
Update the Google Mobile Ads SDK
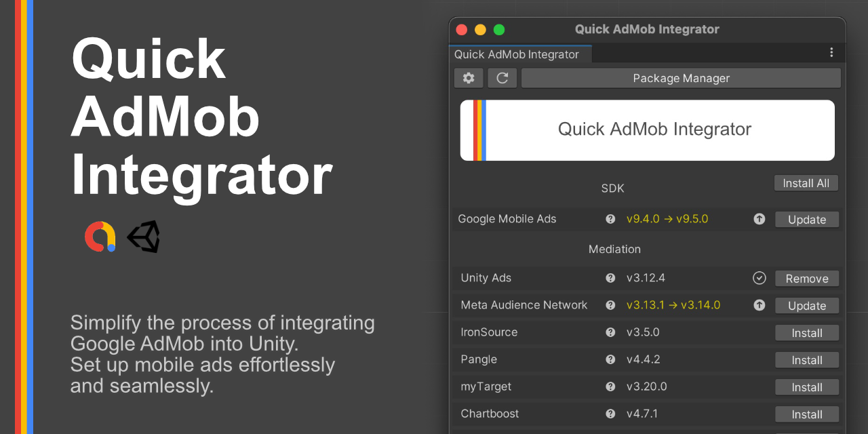[807, 220]
